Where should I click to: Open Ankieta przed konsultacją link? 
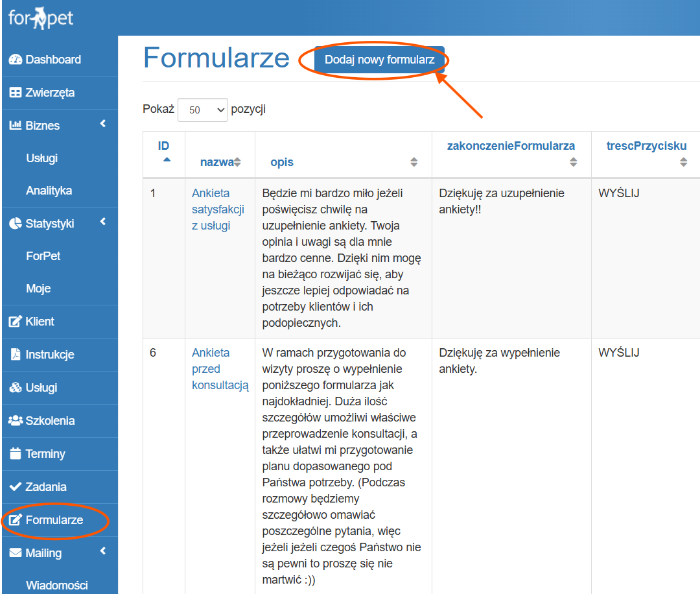pyautogui.click(x=220, y=369)
